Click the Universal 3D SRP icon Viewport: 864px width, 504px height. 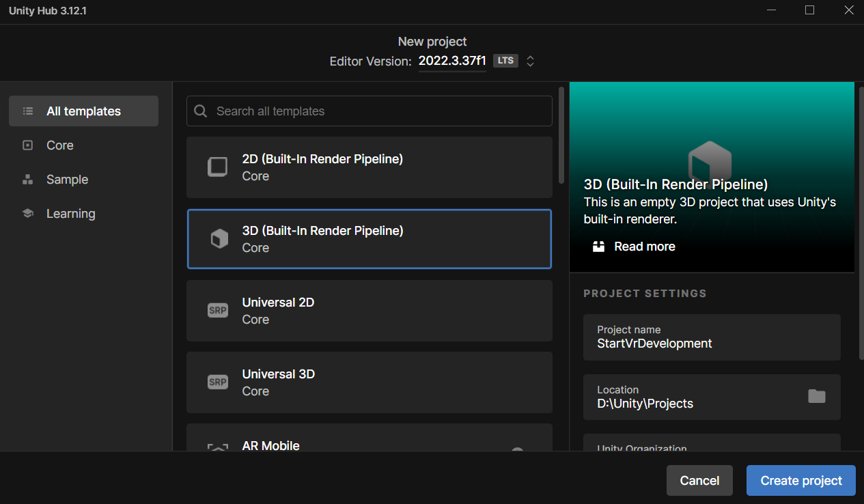pos(218,382)
